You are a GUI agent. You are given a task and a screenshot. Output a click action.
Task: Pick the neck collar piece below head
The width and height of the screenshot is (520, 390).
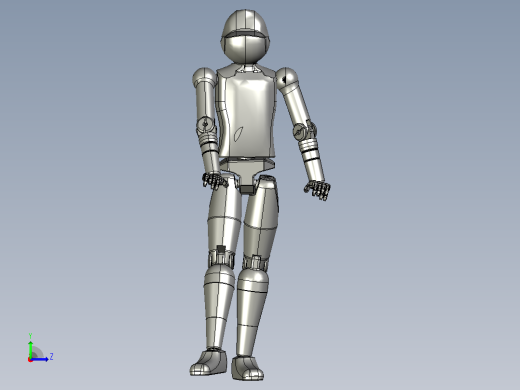click(x=247, y=68)
